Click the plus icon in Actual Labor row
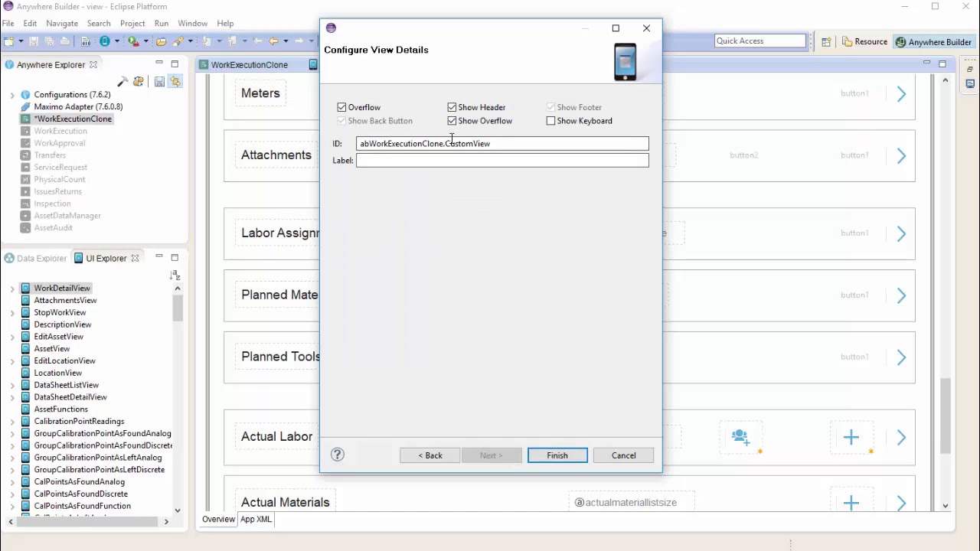This screenshot has width=980, height=551. pos(851,437)
